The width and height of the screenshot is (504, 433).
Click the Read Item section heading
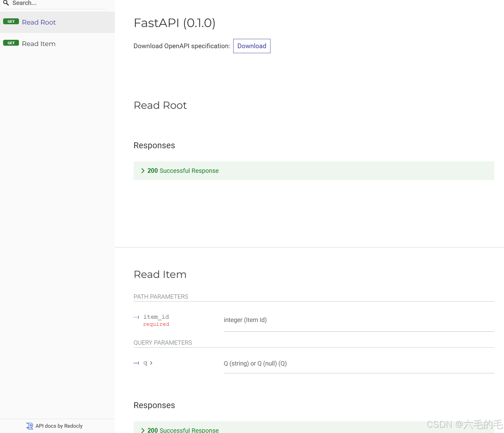tap(160, 274)
